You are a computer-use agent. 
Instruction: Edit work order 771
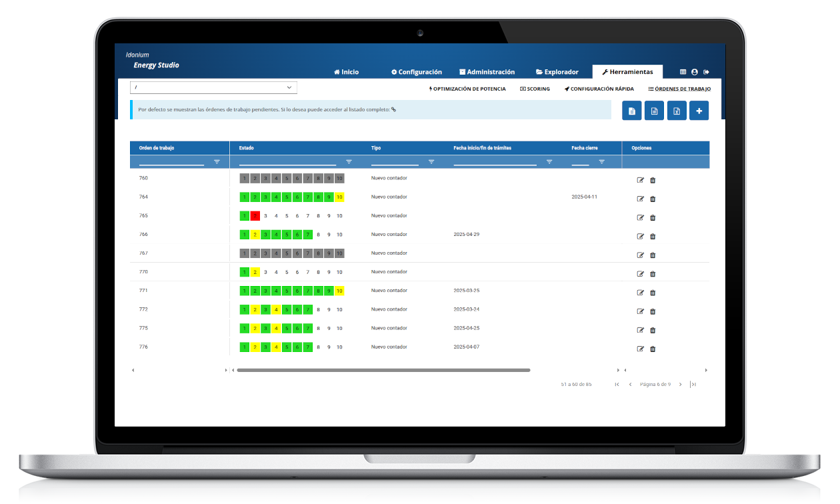click(641, 293)
